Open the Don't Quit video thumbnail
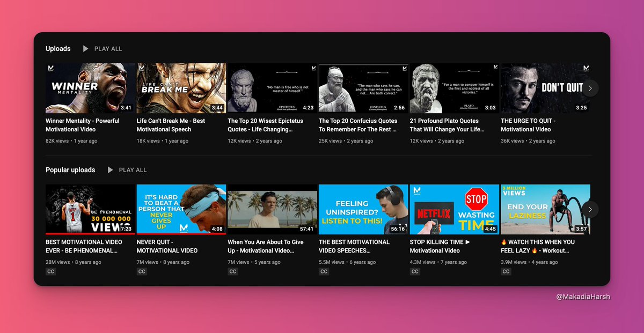This screenshot has width=644, height=333. tap(545, 88)
